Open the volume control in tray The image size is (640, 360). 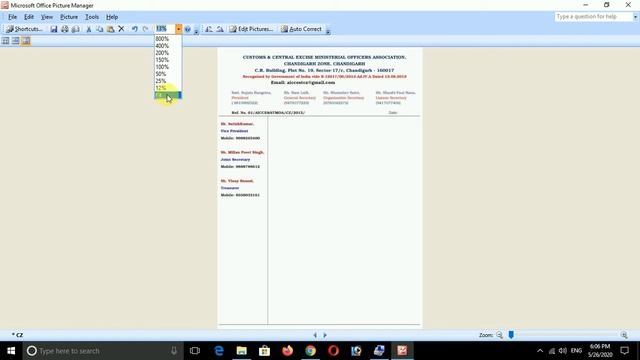click(563, 351)
